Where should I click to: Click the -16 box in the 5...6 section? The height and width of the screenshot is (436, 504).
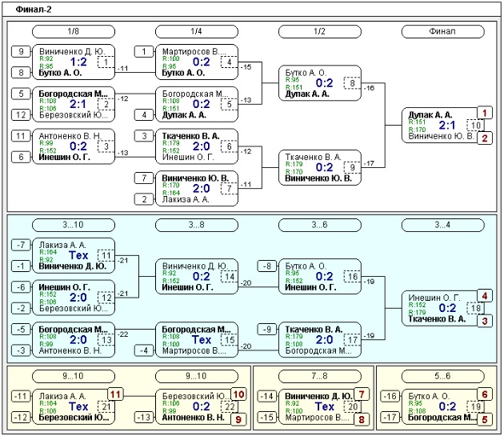point(390,396)
